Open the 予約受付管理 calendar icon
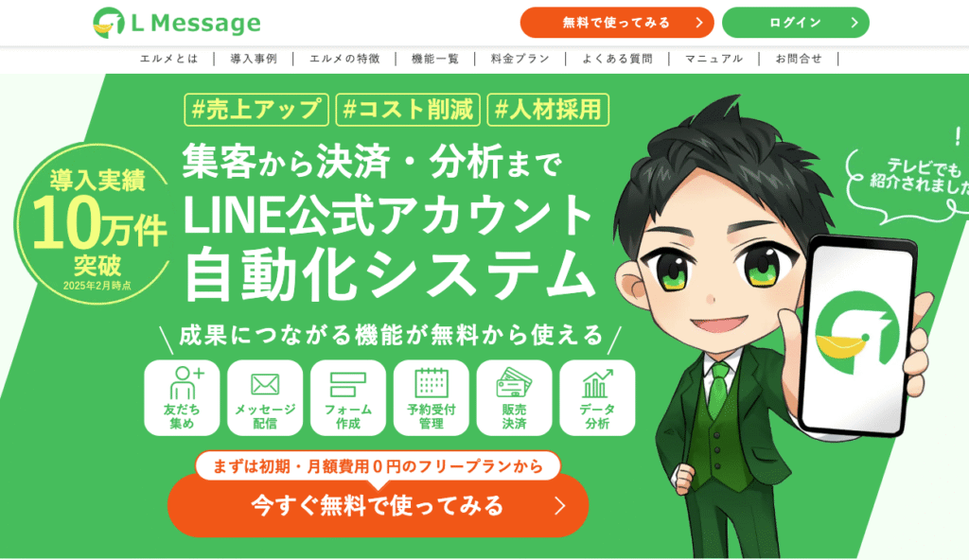The height and width of the screenshot is (560, 969). coord(432,383)
